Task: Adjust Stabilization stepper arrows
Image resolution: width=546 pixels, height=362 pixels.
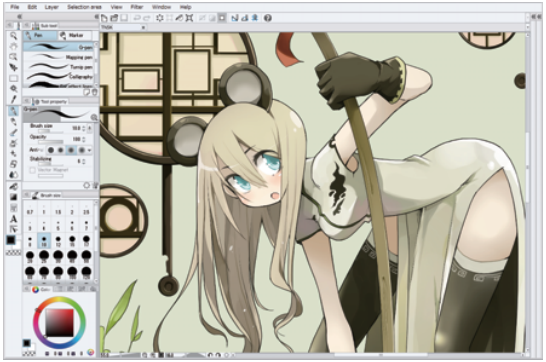Action: point(84,162)
